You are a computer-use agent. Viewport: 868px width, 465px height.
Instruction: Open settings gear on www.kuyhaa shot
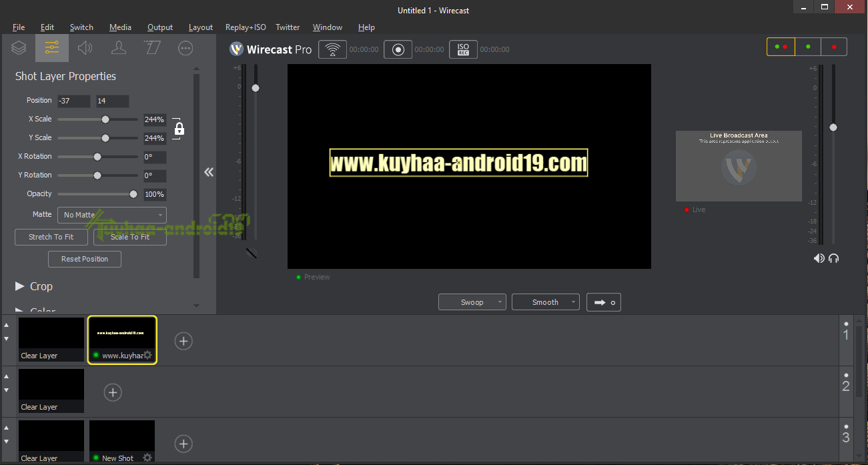click(147, 356)
